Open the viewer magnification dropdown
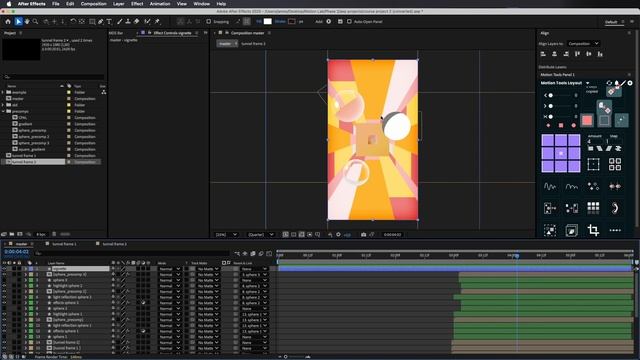The image size is (640, 360). pos(226,235)
